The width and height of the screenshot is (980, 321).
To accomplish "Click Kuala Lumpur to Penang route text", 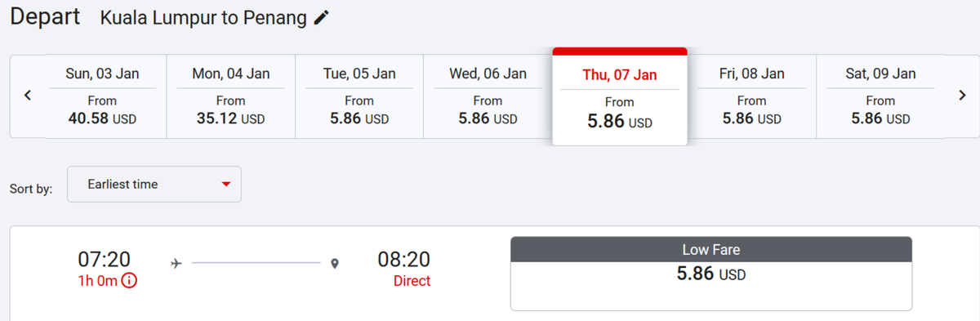I will pos(204,18).
